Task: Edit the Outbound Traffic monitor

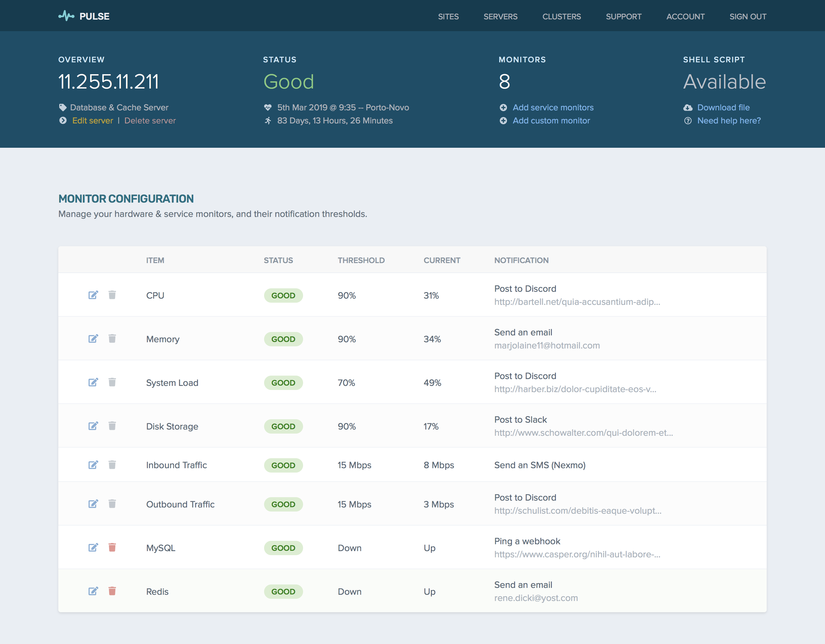Action: pyautogui.click(x=93, y=504)
